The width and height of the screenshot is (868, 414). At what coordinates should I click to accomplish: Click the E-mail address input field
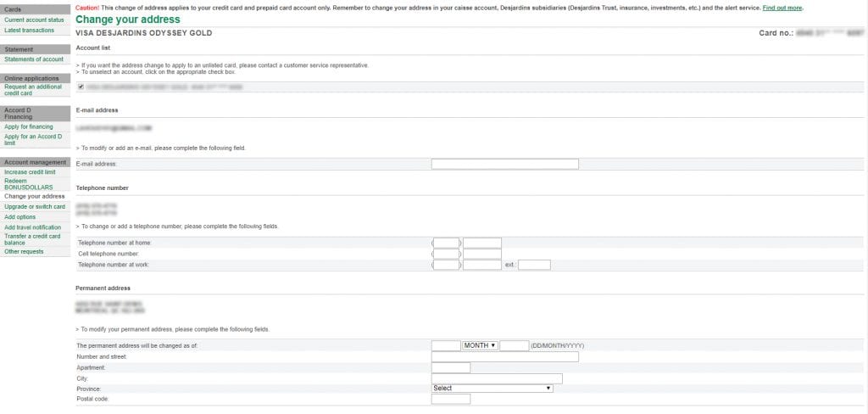505,164
